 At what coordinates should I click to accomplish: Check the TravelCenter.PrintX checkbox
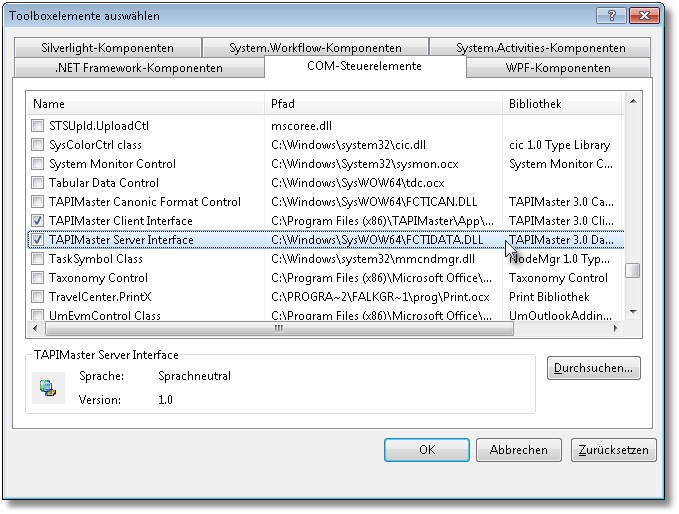[38, 297]
